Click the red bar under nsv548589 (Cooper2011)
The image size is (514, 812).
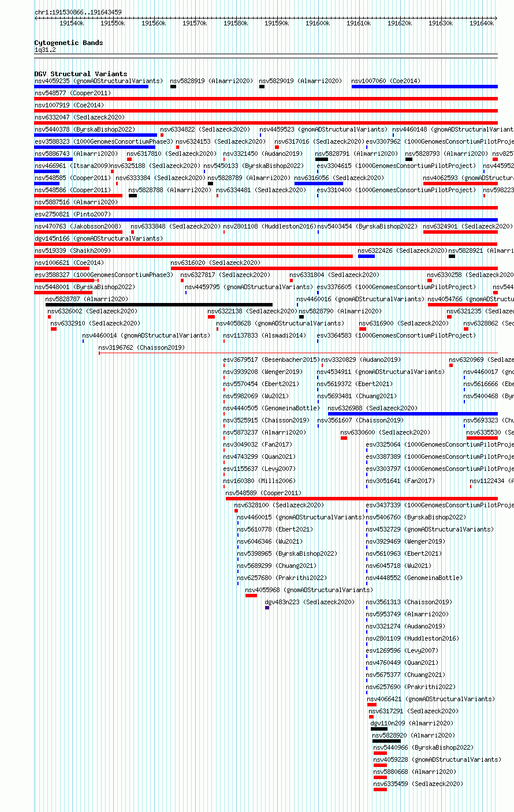coord(362,499)
